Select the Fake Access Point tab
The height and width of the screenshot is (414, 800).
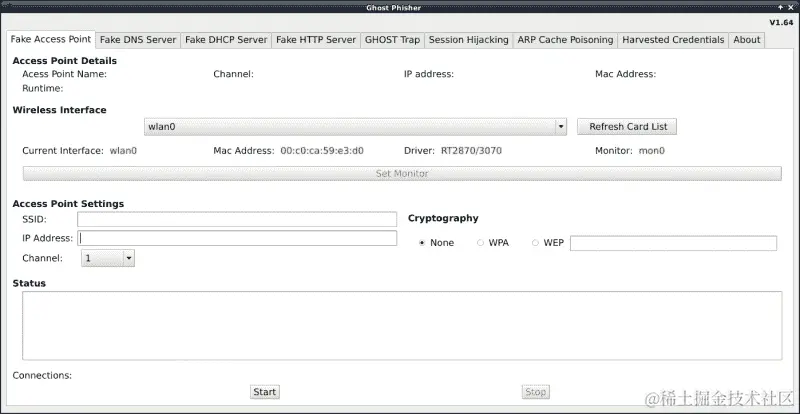51,39
